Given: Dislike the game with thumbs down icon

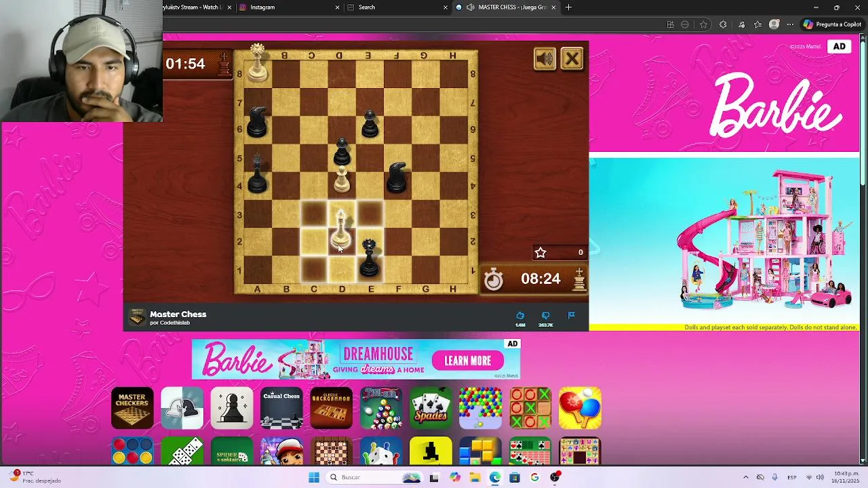Looking at the screenshot, I should click(546, 315).
